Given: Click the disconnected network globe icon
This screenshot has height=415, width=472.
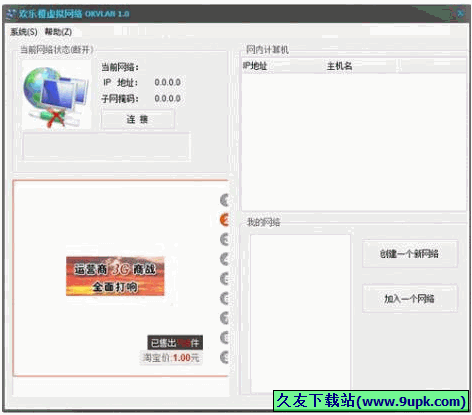Looking at the screenshot, I should tap(56, 96).
